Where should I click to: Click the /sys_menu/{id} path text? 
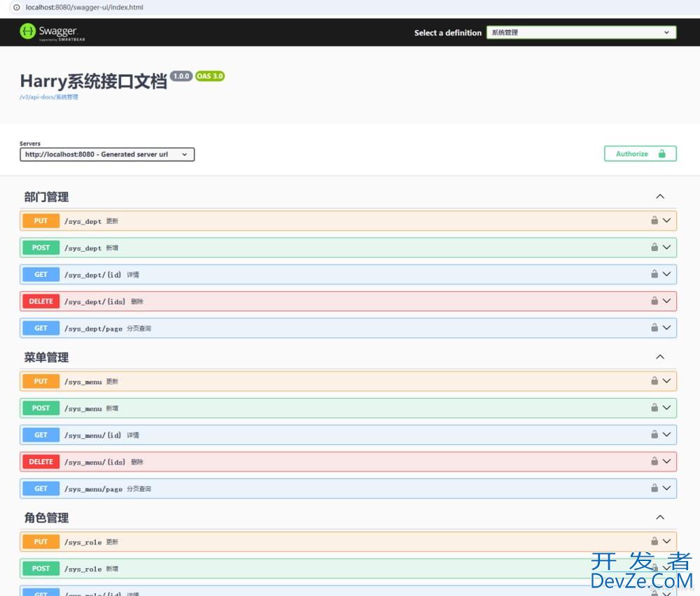click(x=93, y=435)
